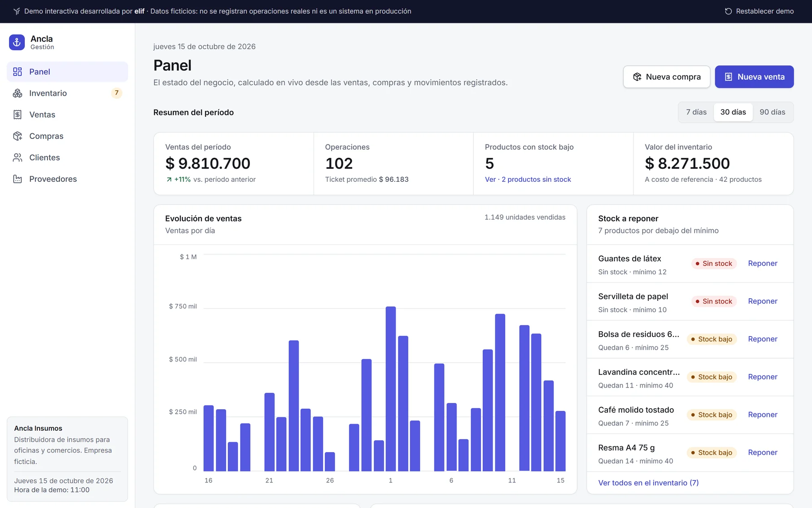Image resolution: width=812 pixels, height=508 pixels.
Task: Click Reponer for Guantes de látex
Action: tap(762, 263)
